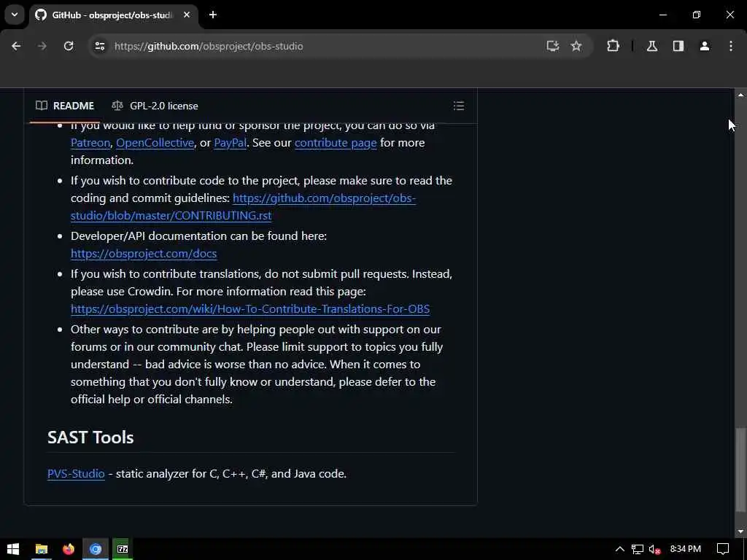The height and width of the screenshot is (560, 747).
Task: Open a new browser tab
Action: pos(213,15)
